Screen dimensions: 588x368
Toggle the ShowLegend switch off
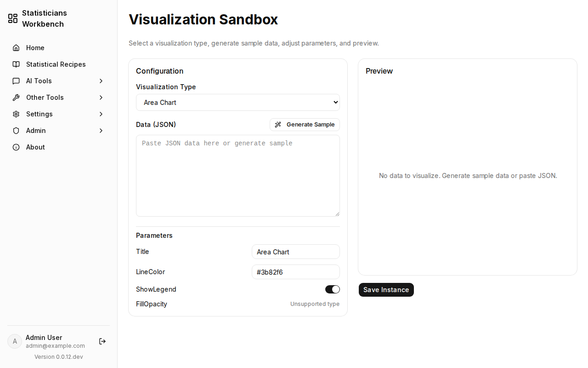pos(333,289)
